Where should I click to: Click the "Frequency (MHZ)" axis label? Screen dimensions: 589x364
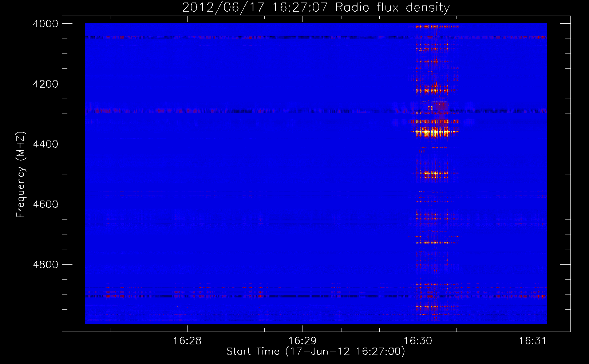(x=21, y=174)
